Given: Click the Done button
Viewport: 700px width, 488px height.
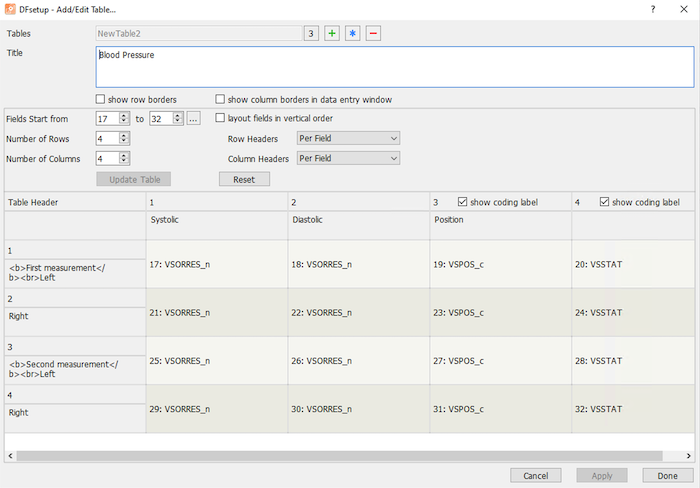Looking at the screenshot, I should pos(668,475).
